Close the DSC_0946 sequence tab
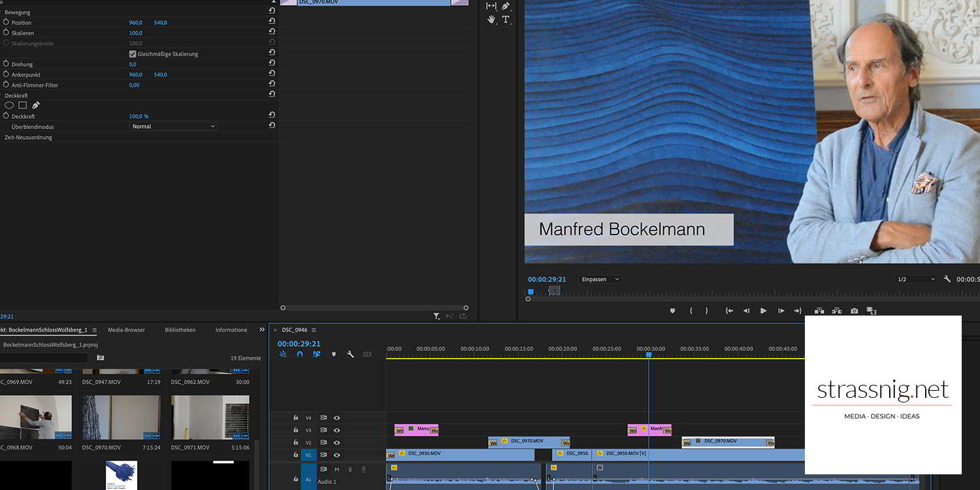The height and width of the screenshot is (490, 980). pos(275,330)
